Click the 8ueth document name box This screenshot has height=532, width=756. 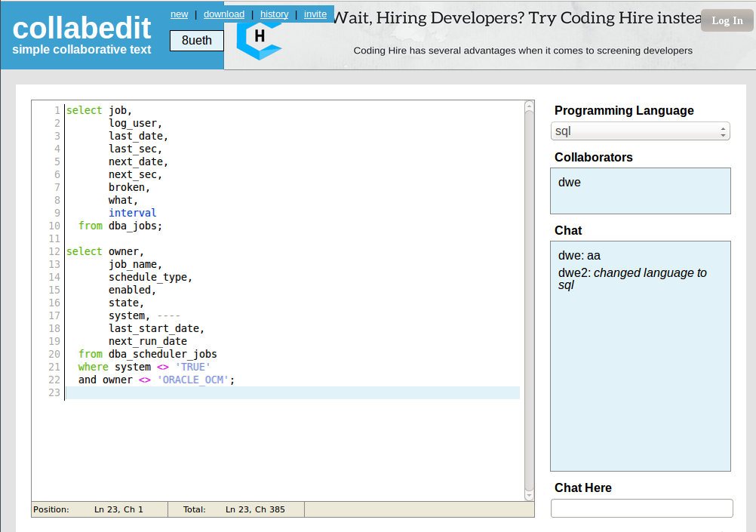pos(196,41)
